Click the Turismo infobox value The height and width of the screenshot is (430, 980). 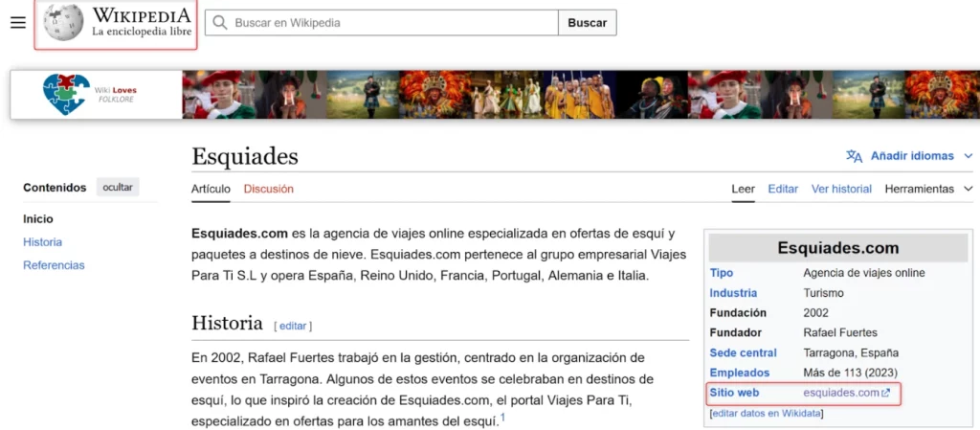[823, 293]
